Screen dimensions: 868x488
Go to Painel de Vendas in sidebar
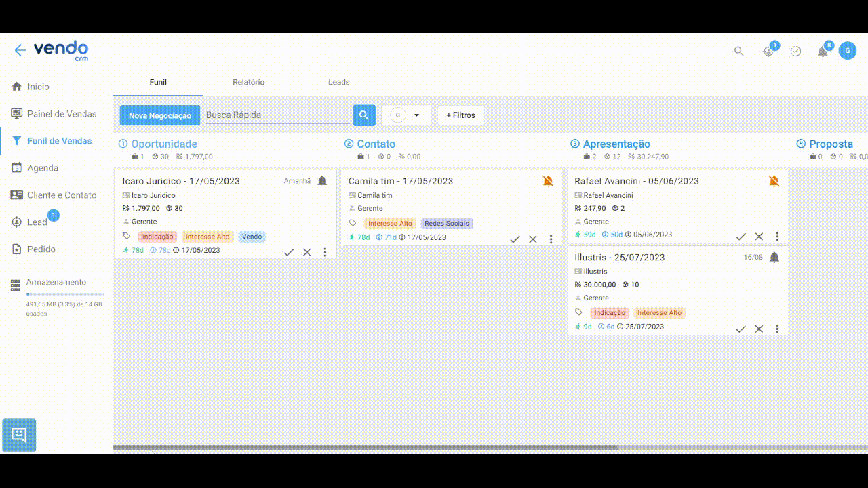(62, 114)
